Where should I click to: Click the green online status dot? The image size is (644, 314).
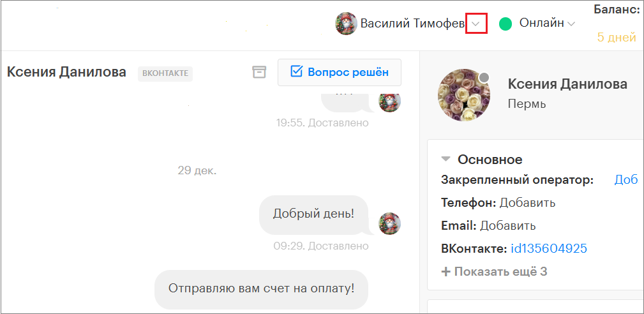505,24
